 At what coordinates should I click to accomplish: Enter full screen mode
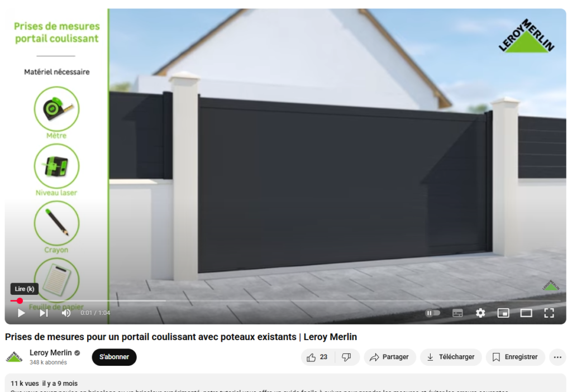pyautogui.click(x=549, y=313)
